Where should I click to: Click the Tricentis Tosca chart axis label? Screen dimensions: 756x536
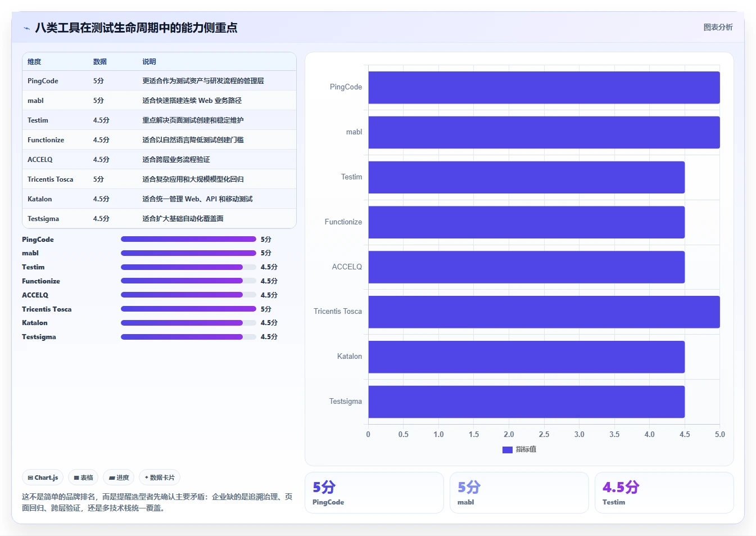pos(338,312)
